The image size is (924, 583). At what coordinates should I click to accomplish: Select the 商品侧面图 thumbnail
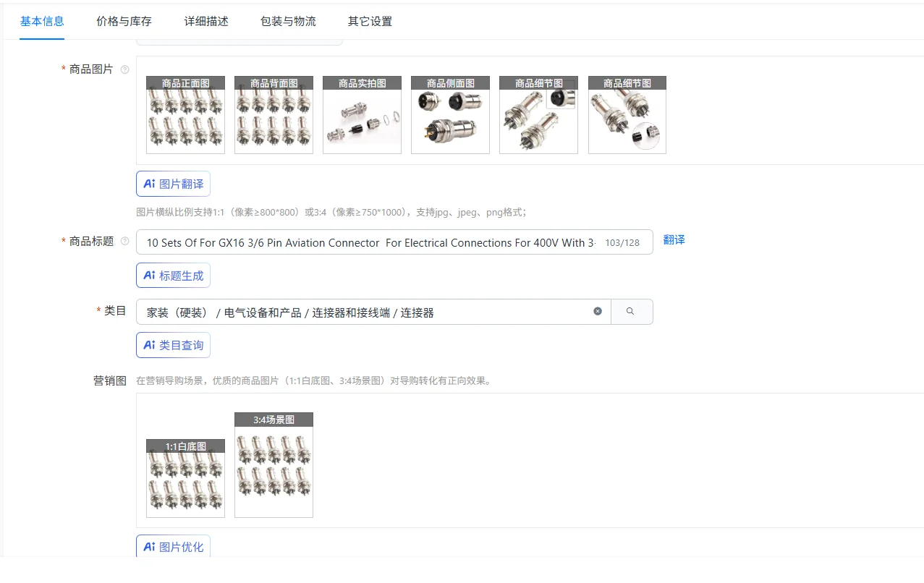pyautogui.click(x=450, y=115)
